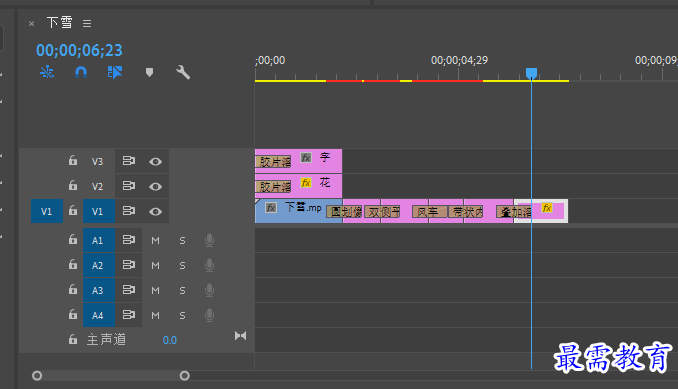Viewport: 678px width, 389px height.
Task: Click the V1 source patching button
Action: coord(47,211)
